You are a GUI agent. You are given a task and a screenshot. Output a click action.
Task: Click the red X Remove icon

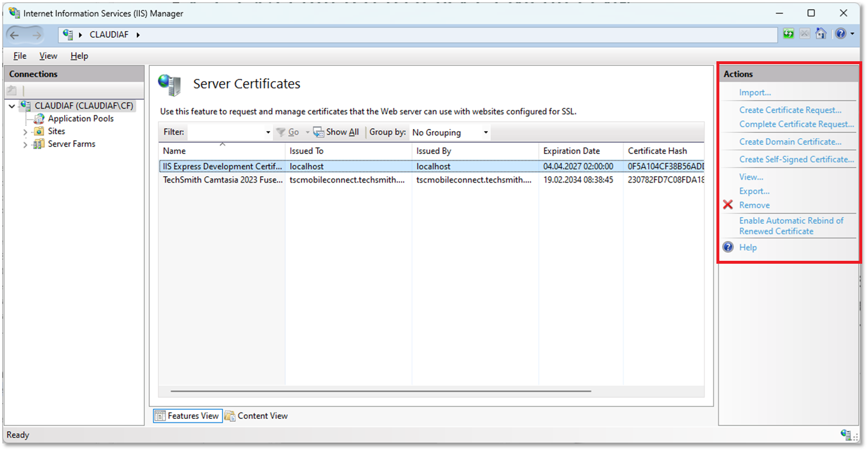click(x=728, y=205)
